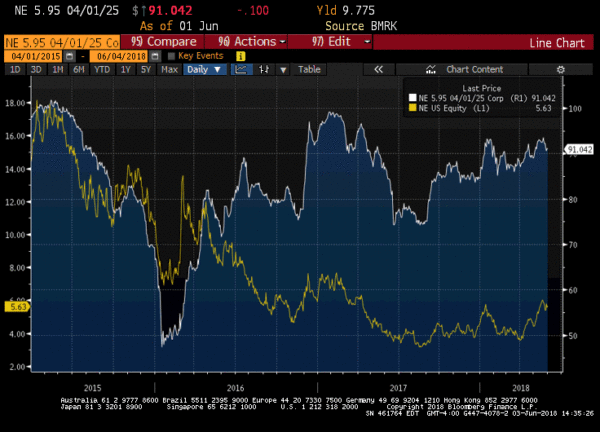Select the 6M range tab
Screen dimensions: 600x432
point(79,70)
